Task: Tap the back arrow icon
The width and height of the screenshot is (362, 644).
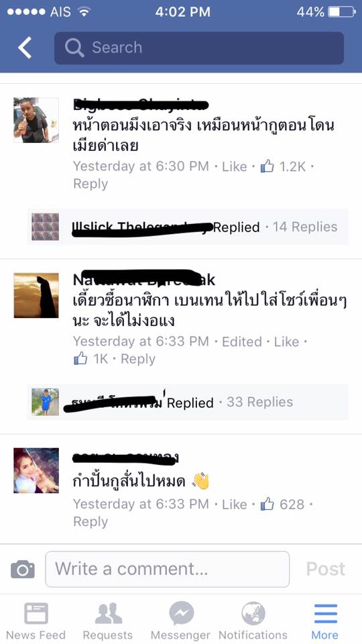Action: [x=25, y=48]
